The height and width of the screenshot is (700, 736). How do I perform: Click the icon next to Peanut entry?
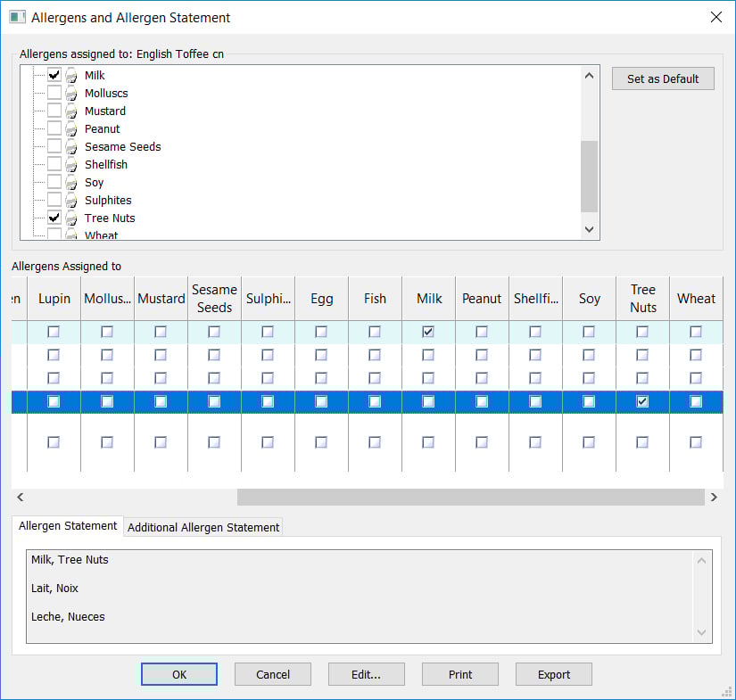pyautogui.click(x=71, y=129)
